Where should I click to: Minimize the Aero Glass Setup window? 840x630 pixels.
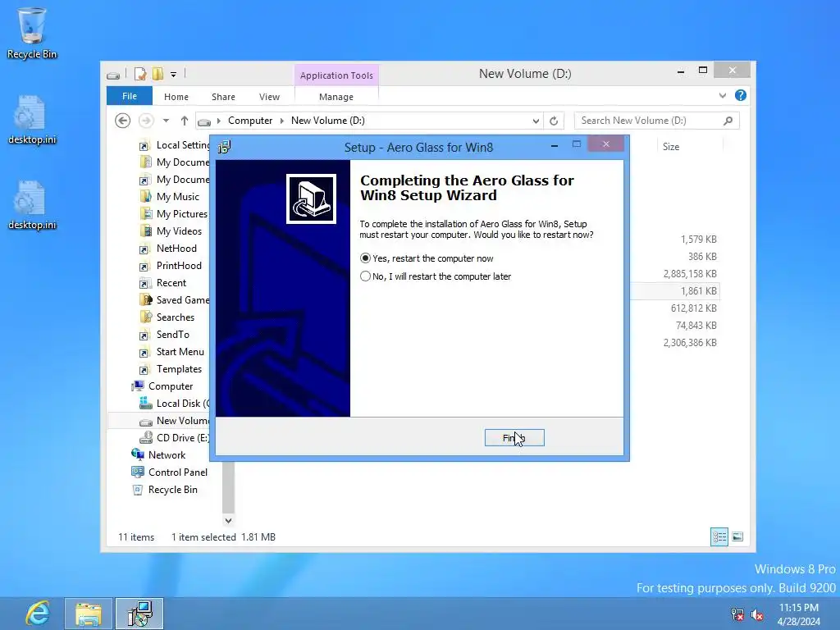tap(555, 145)
